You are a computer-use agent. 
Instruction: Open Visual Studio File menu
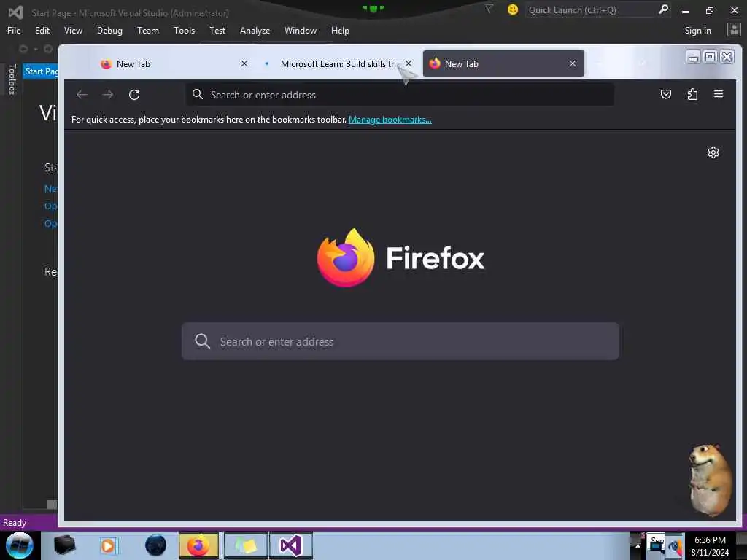point(14,31)
